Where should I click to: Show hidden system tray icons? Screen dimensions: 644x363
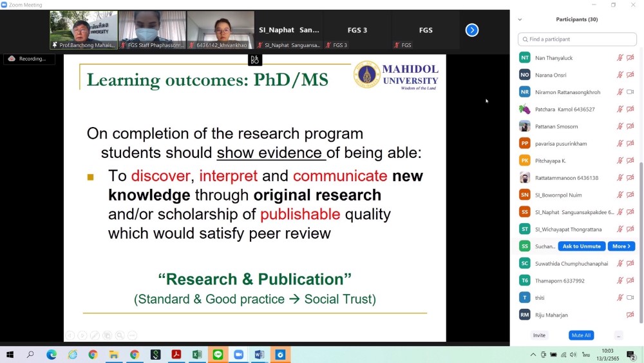(533, 355)
